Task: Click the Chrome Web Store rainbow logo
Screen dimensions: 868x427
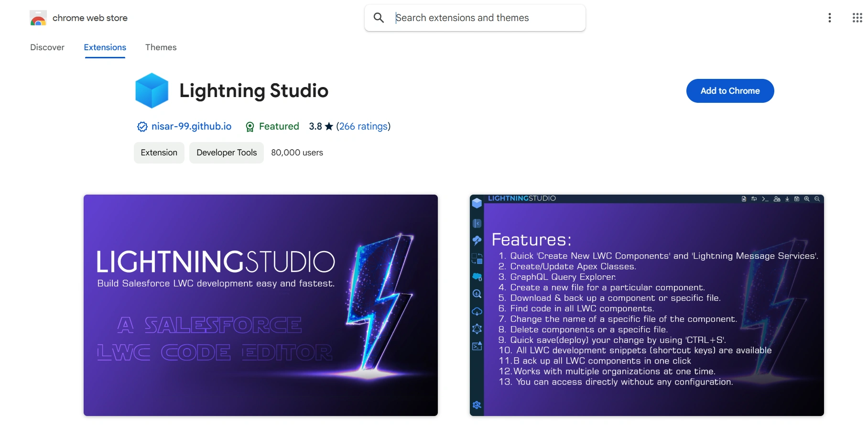Action: [x=38, y=18]
